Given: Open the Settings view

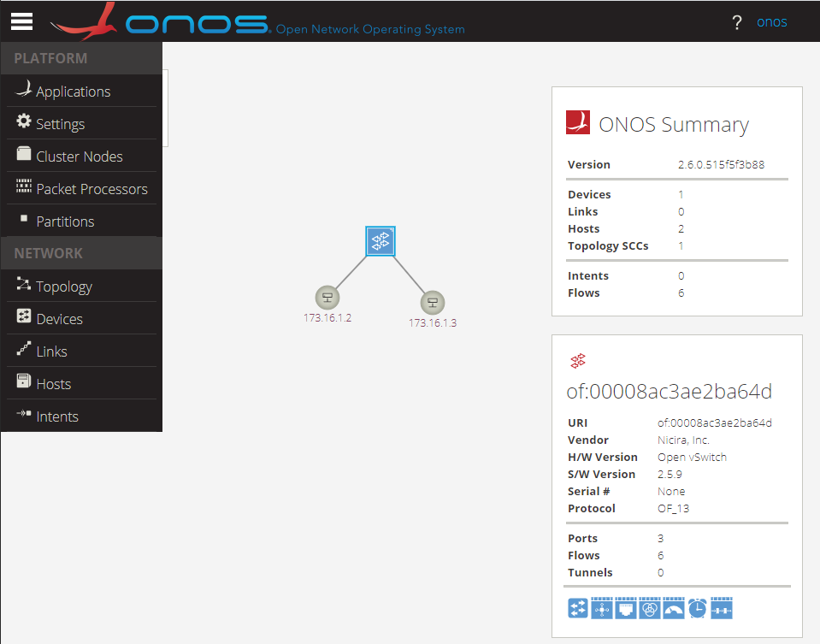Looking at the screenshot, I should tap(81, 123).
